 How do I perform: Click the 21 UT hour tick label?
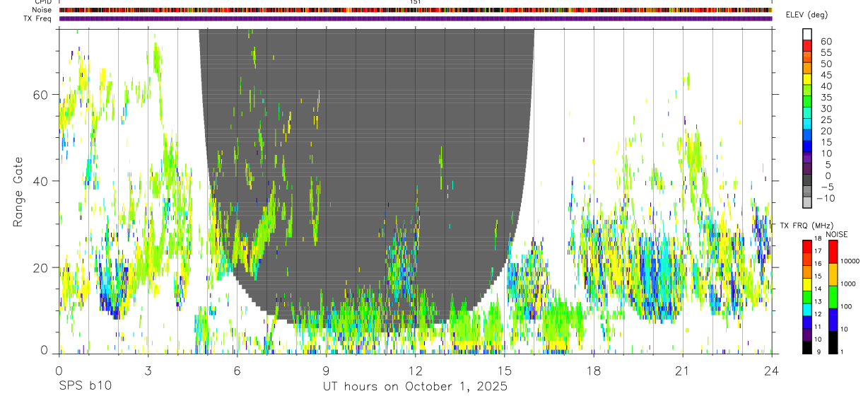683,371
